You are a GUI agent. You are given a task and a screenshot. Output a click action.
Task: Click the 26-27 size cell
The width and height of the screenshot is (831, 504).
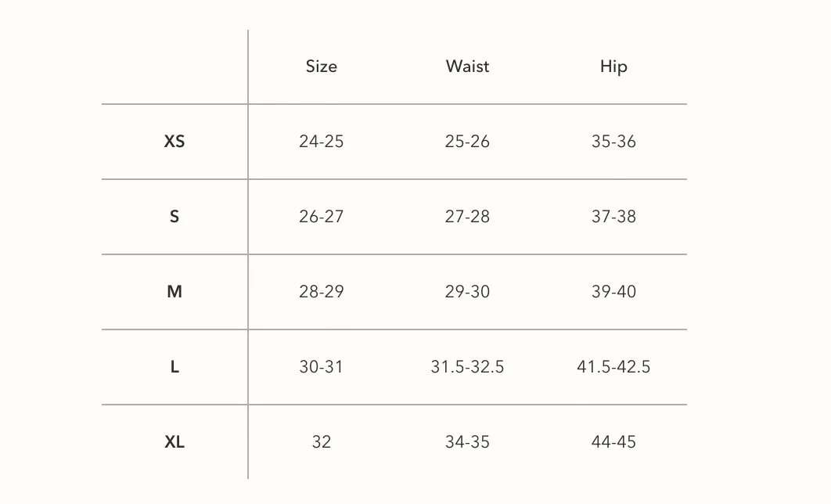pos(321,217)
